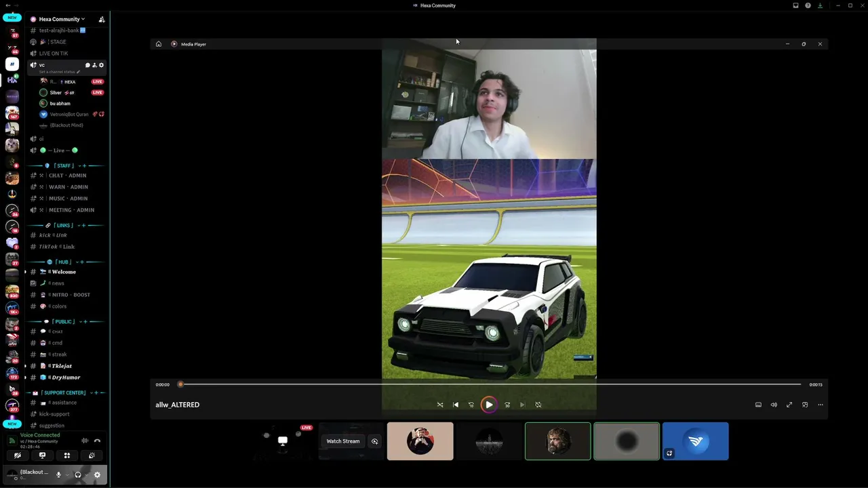Open the Welcome channel
Viewport: 868px width, 488px height.
pos(67,272)
